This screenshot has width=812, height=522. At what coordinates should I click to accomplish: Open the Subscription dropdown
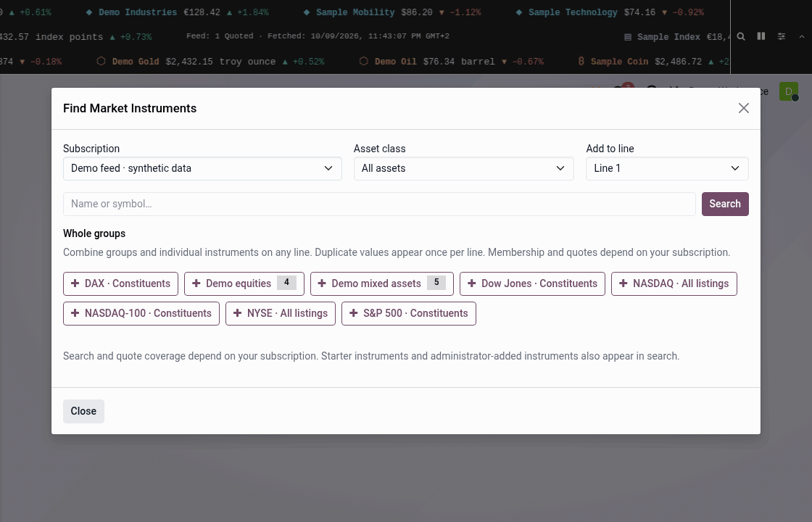[x=202, y=169]
